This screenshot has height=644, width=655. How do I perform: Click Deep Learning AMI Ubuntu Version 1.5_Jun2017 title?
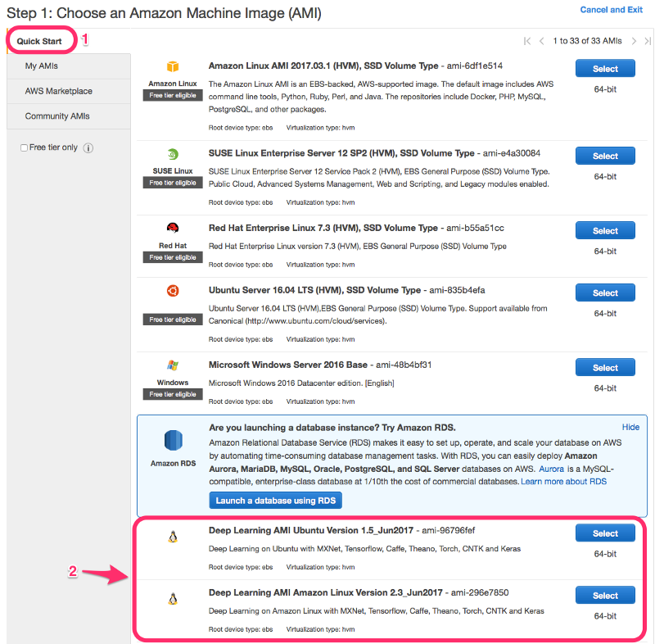pyautogui.click(x=311, y=531)
